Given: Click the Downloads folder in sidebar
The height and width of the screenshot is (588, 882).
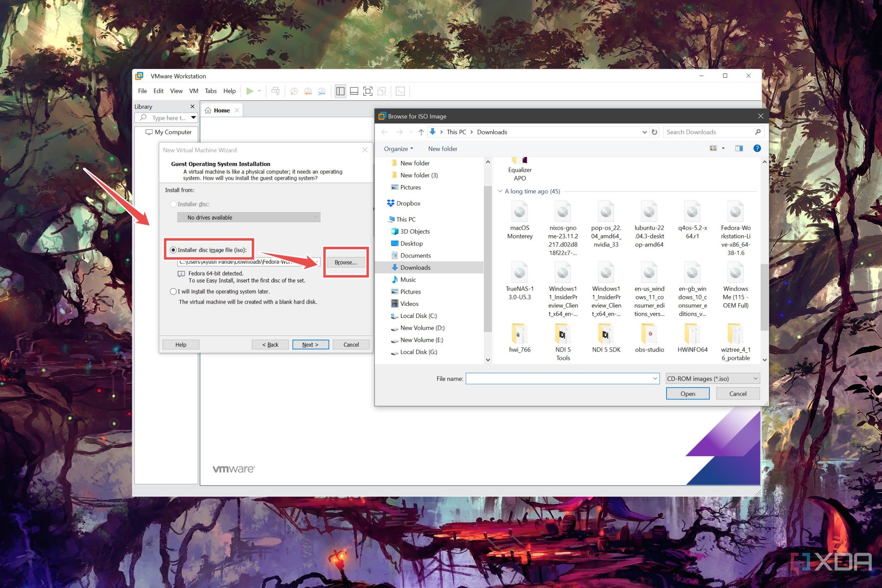Looking at the screenshot, I should tap(416, 268).
